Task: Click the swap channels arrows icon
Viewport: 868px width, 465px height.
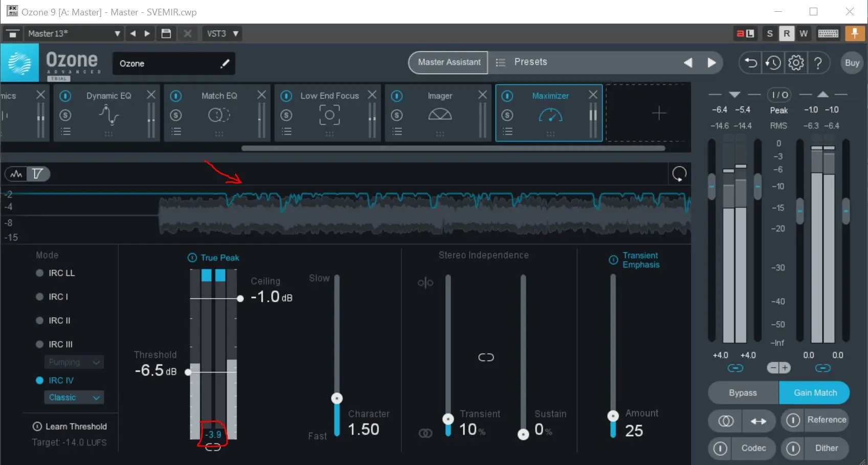Action: click(x=759, y=421)
